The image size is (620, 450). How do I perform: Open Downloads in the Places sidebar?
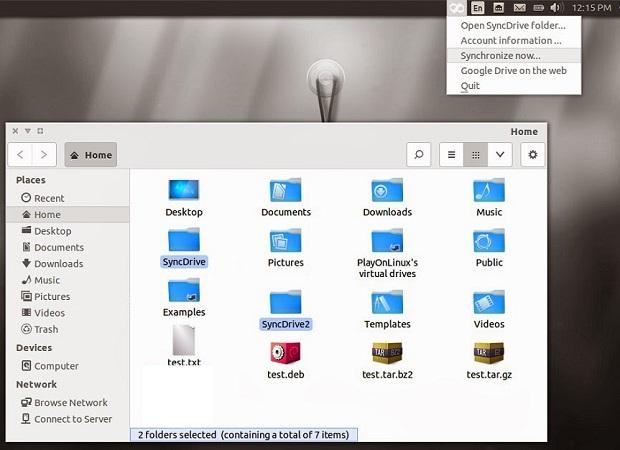point(68,263)
